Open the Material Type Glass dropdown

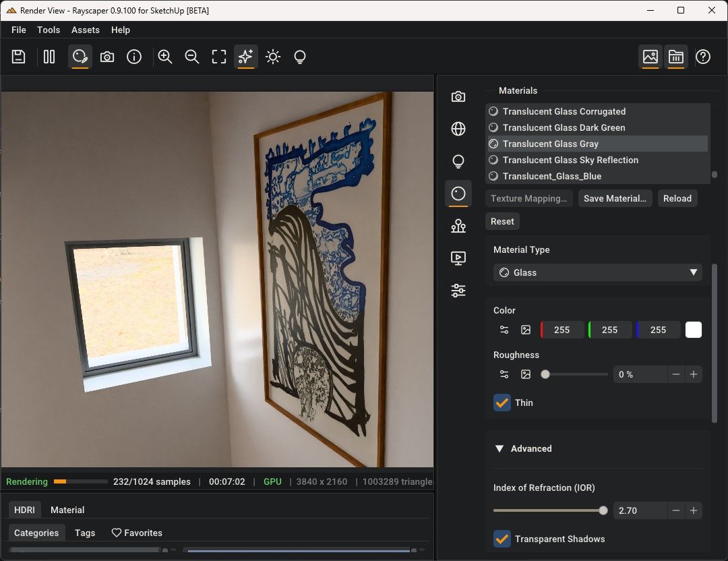(x=597, y=272)
